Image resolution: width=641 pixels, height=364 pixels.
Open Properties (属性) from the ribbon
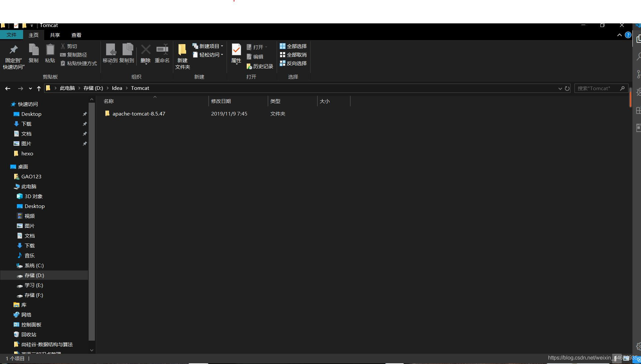tap(236, 54)
